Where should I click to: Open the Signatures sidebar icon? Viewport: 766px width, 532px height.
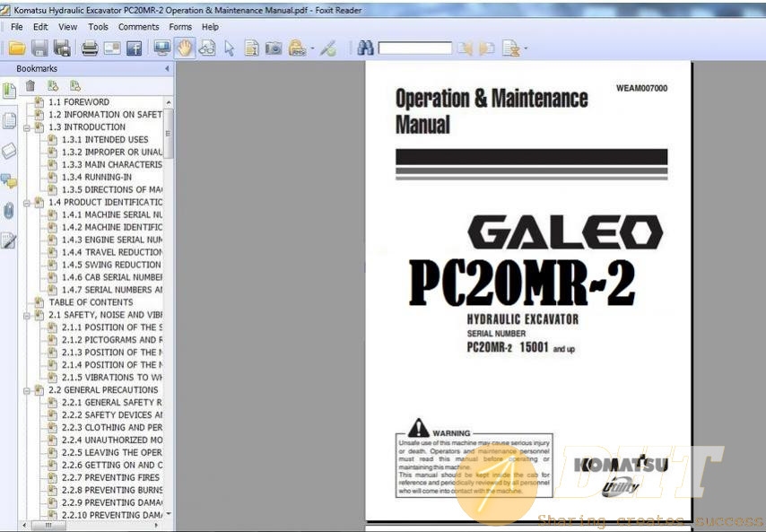pos(9,240)
